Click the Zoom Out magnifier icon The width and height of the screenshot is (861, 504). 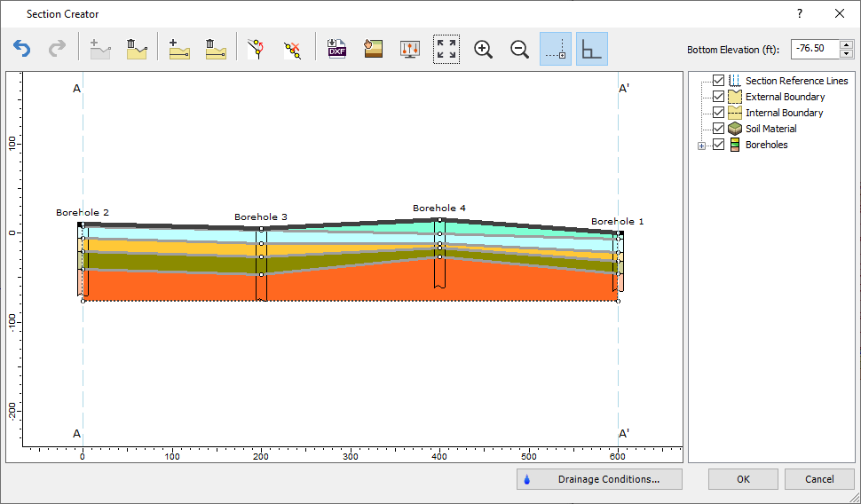520,49
